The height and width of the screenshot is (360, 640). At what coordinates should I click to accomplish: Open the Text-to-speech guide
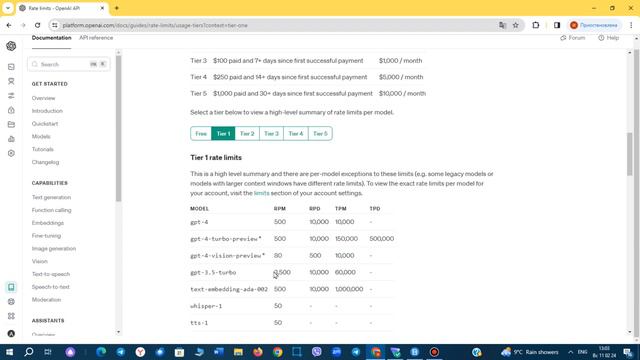[x=51, y=274]
